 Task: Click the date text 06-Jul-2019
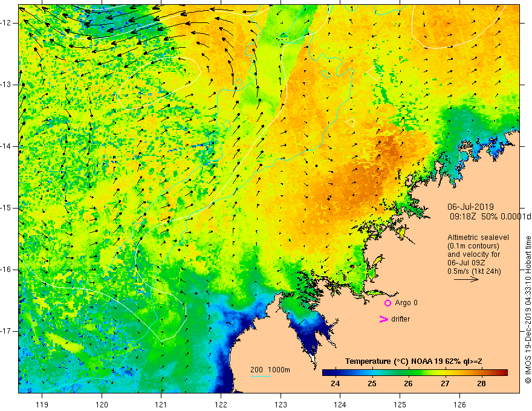coord(470,207)
